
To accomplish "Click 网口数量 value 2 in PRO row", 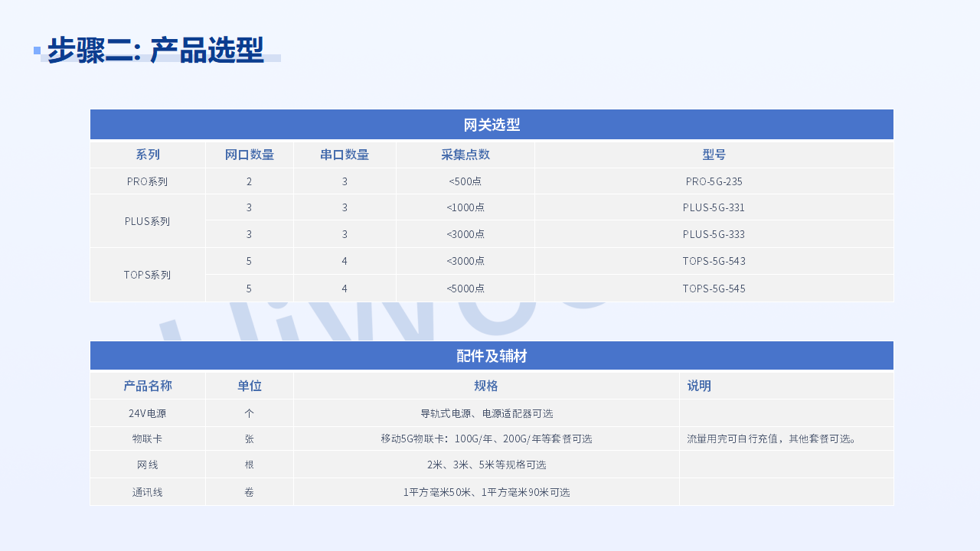I will coord(250,181).
